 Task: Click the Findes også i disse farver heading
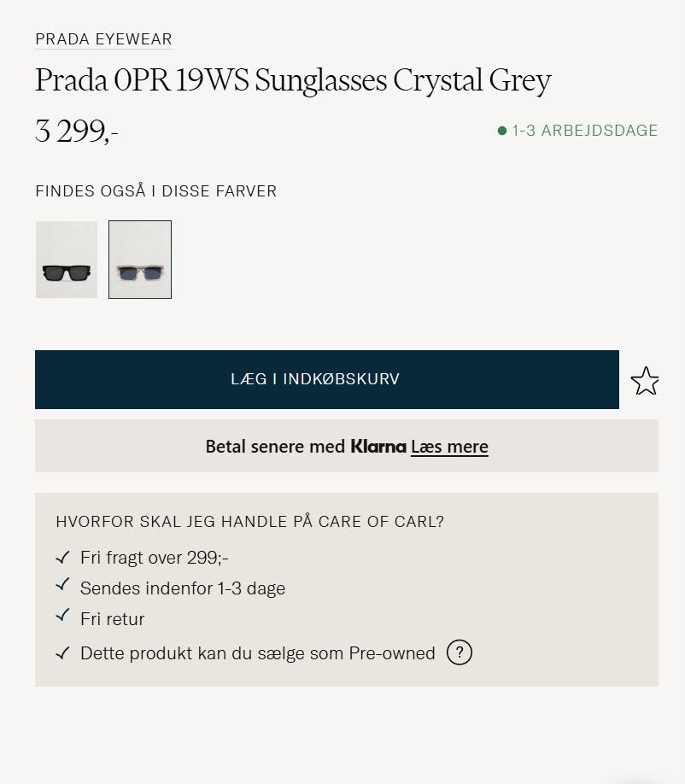(x=156, y=191)
